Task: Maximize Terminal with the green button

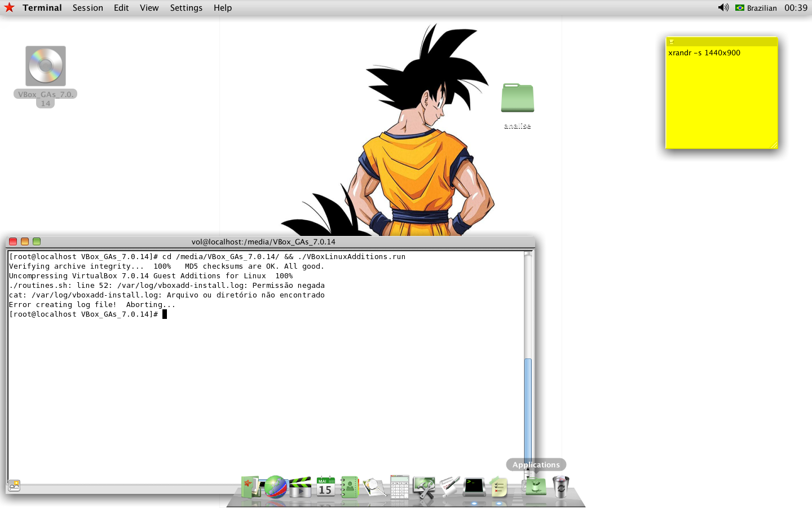Action: (37, 242)
